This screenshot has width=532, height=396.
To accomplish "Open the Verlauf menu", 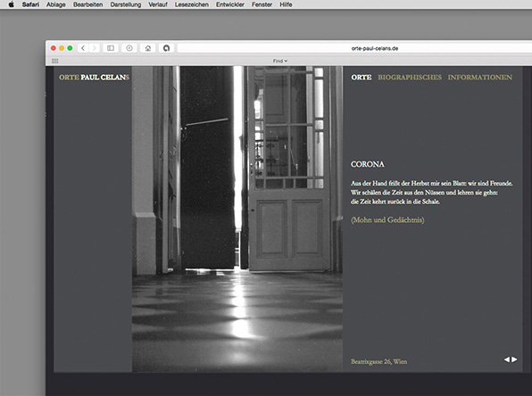I will tap(158, 4).
